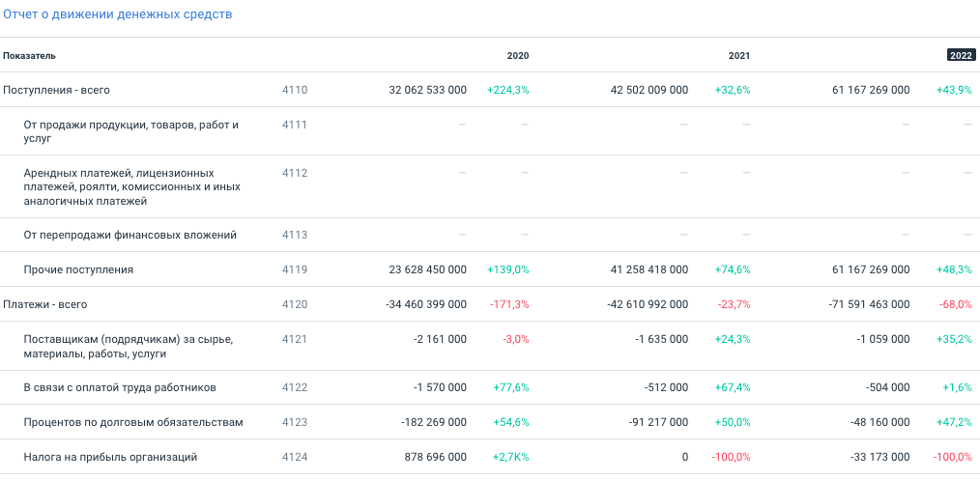Click the 'Платежи - всего' row label
Viewport: 980px width, 481px height.
[45, 304]
